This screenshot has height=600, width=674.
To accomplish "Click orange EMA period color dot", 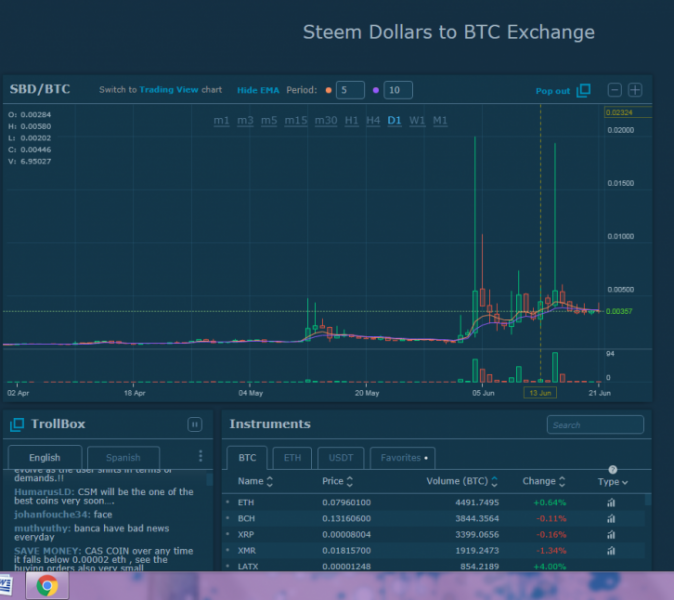I will point(328,90).
